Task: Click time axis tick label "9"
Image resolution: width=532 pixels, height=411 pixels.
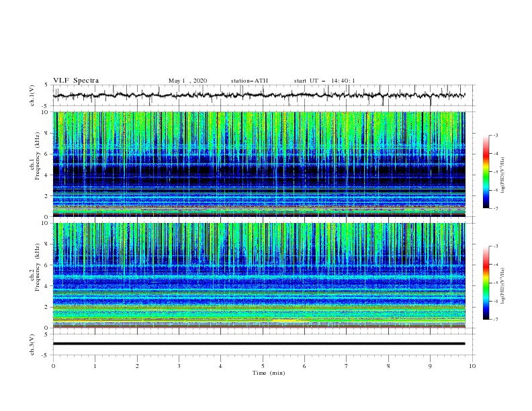Action: (430, 366)
